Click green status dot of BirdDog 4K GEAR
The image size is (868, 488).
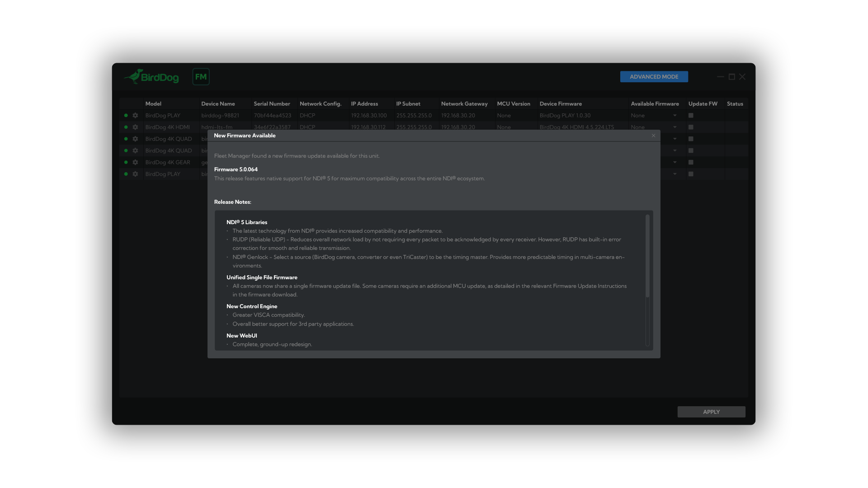pyautogui.click(x=126, y=162)
